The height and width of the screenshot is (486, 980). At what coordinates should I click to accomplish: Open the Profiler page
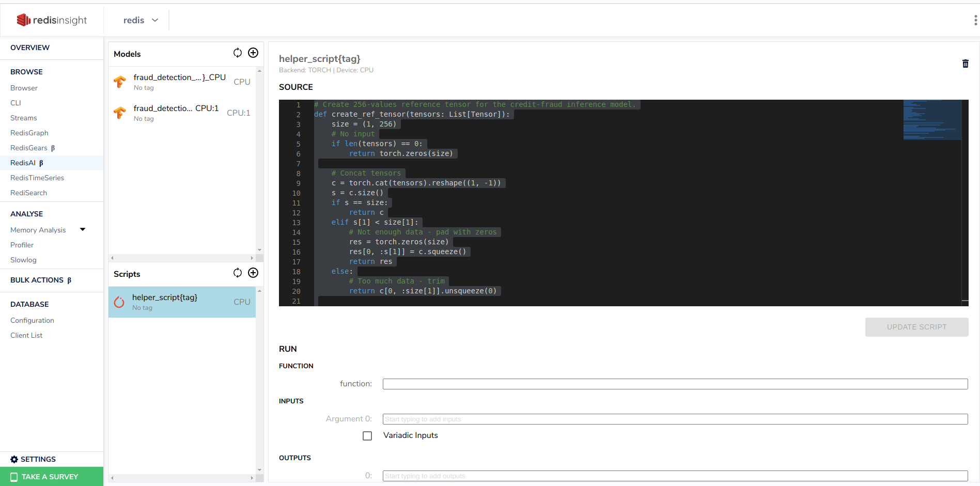point(22,245)
